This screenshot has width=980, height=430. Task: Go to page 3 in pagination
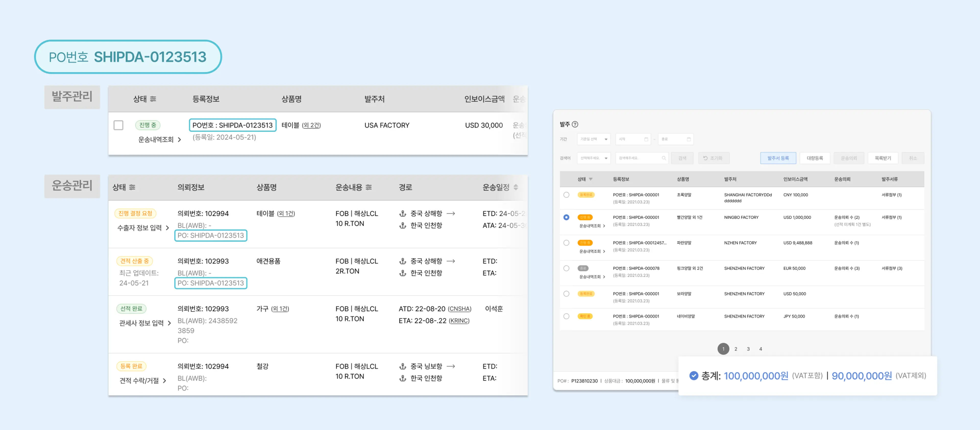click(748, 349)
